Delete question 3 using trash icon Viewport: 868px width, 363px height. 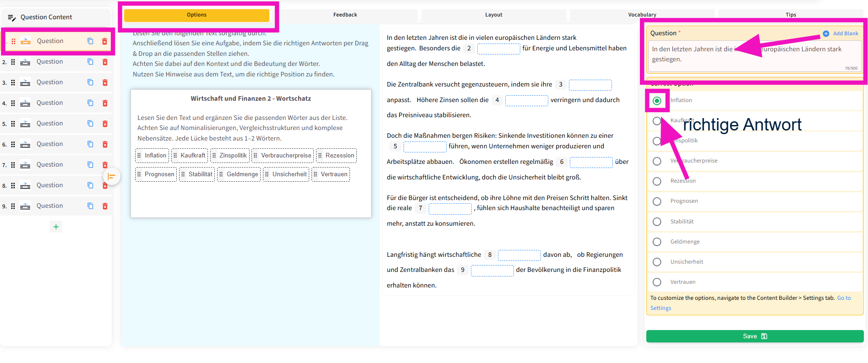tap(105, 82)
